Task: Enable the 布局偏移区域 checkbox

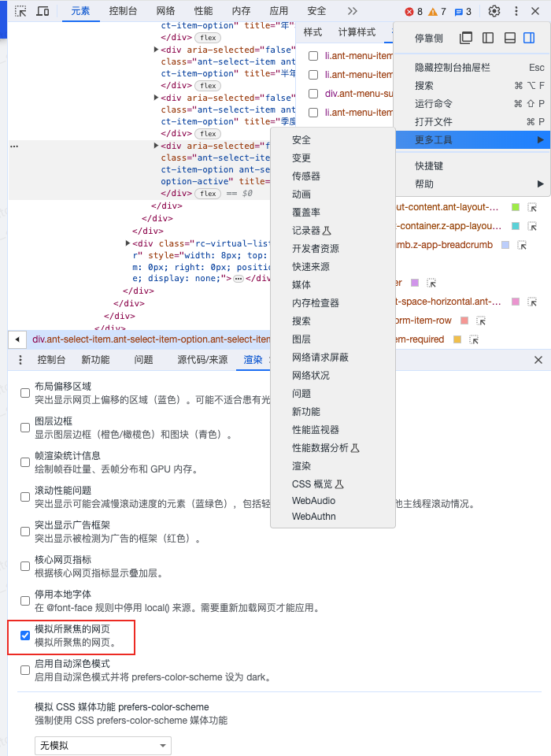Action: 25,392
